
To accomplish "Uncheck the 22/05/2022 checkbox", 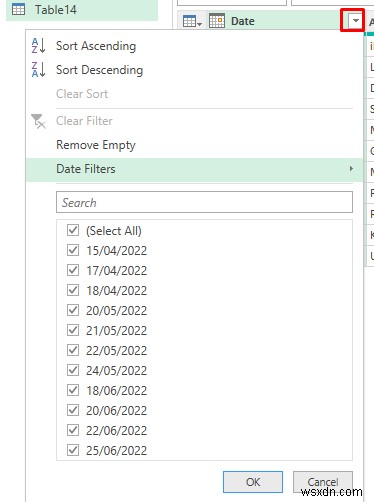I will pos(73,350).
